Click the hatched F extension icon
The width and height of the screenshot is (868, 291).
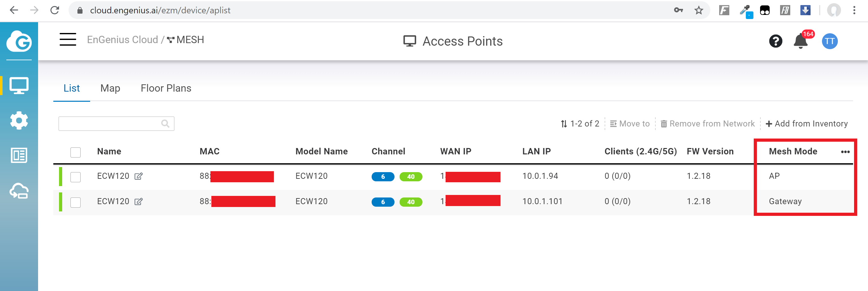[x=785, y=10]
